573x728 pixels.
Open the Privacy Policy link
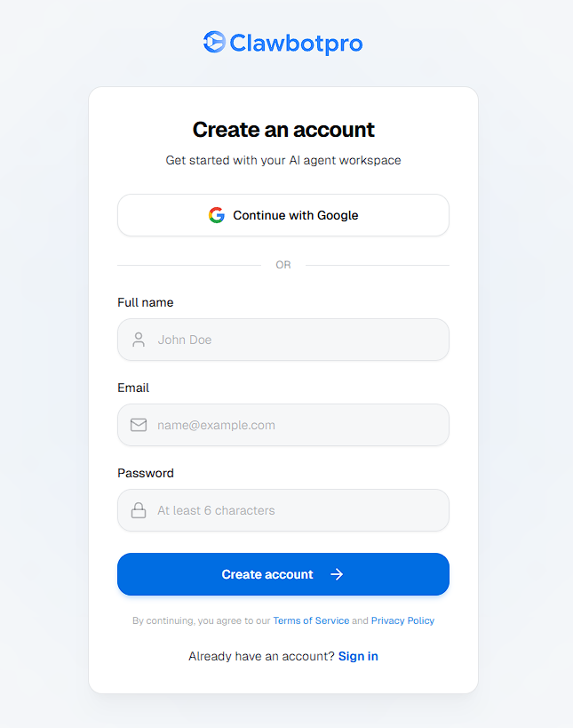click(x=402, y=620)
